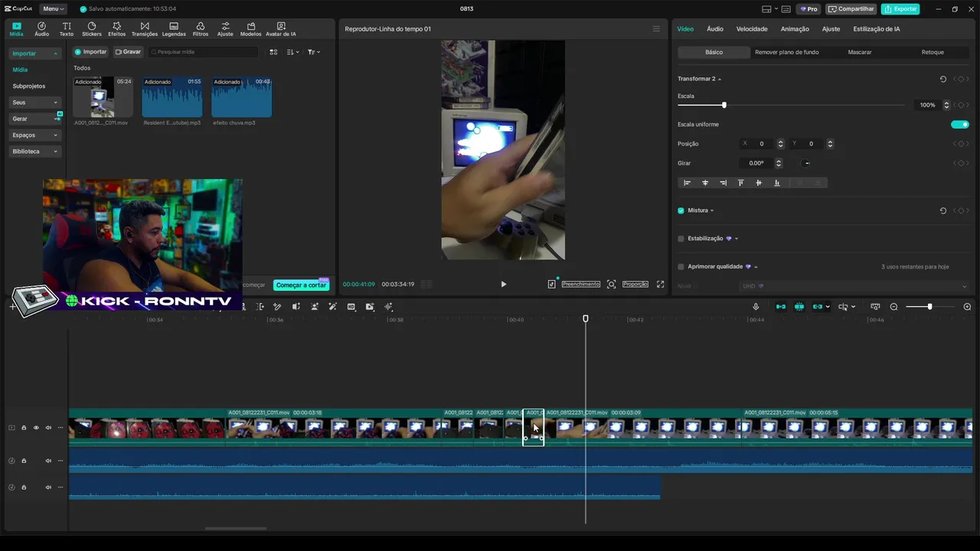Toggle the main track magnet icon
980x551 pixels.
pos(781,307)
